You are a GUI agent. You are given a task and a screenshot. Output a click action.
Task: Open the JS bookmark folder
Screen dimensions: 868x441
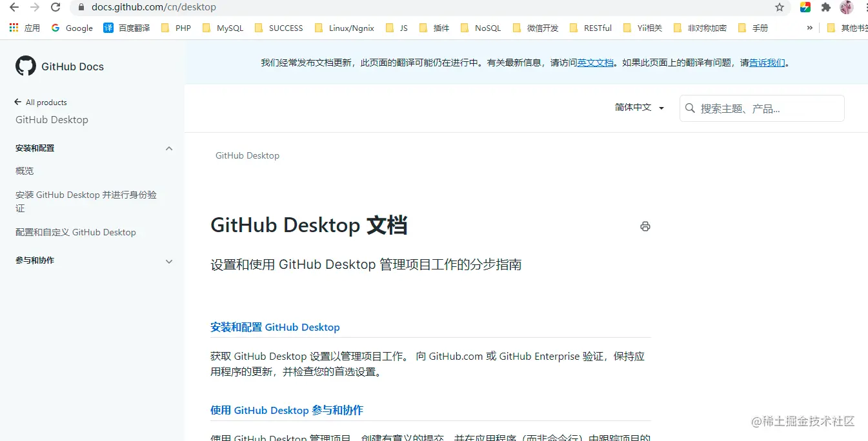(396, 28)
